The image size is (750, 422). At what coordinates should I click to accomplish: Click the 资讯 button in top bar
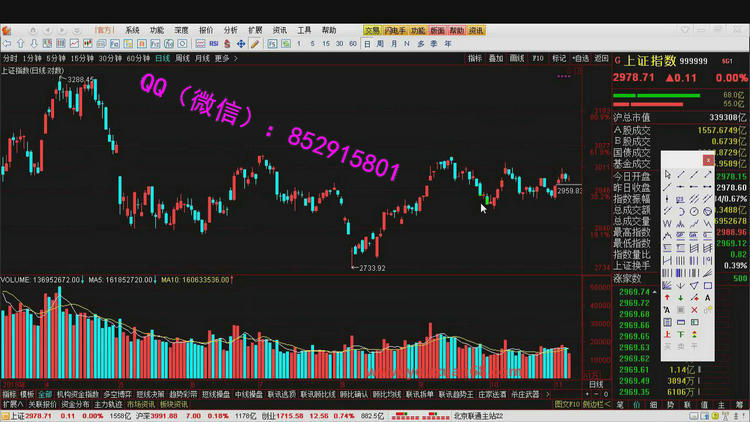point(477,30)
